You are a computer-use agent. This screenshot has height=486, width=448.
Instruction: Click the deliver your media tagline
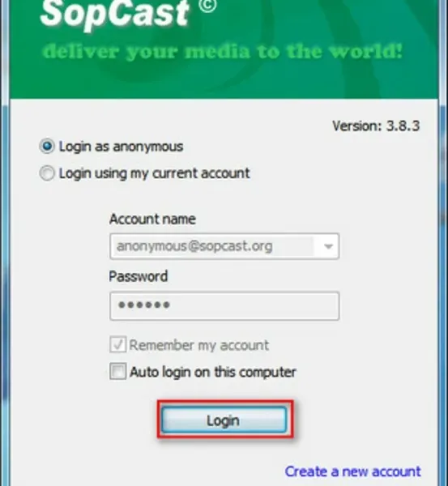coord(223,52)
